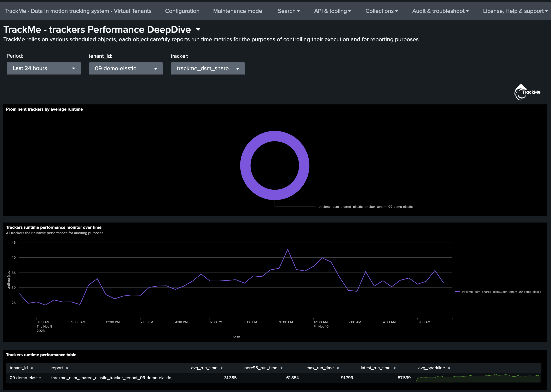
Task: Click avg_run_time value 31.385
Action: [230, 378]
